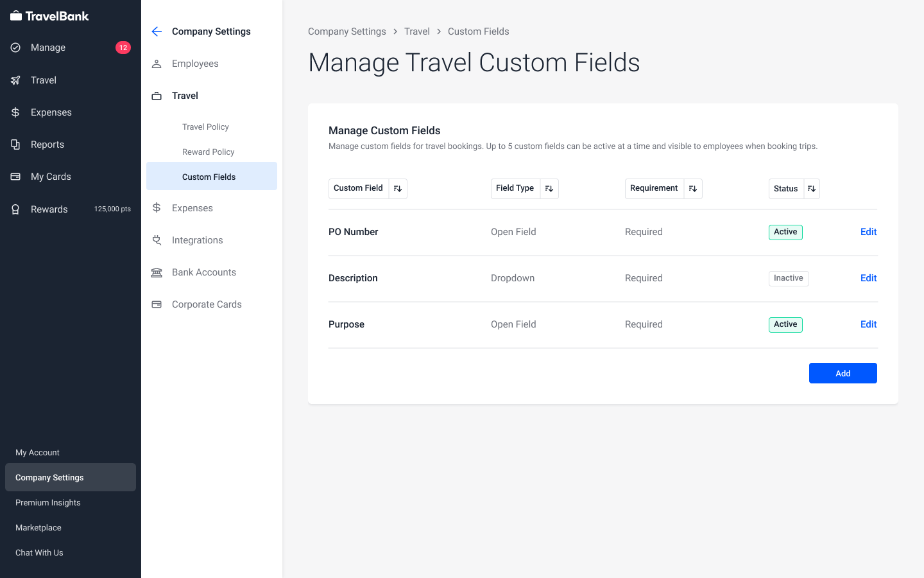Click the Corporate Cards icon
Image resolution: width=924 pixels, height=578 pixels.
(157, 304)
